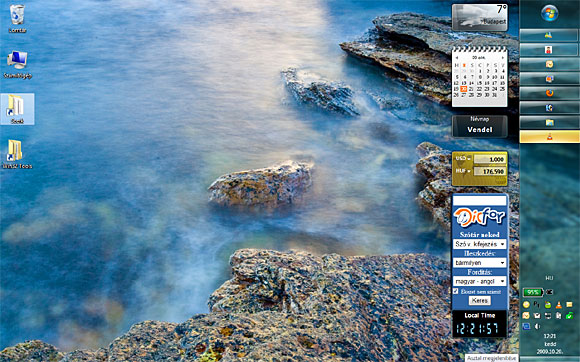Open the volume speaker tray icon
This screenshot has width=580, height=362.
[x=537, y=327]
